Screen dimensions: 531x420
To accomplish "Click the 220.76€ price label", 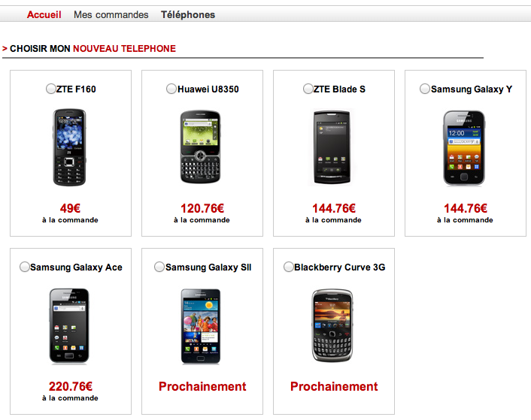I will (x=71, y=386).
